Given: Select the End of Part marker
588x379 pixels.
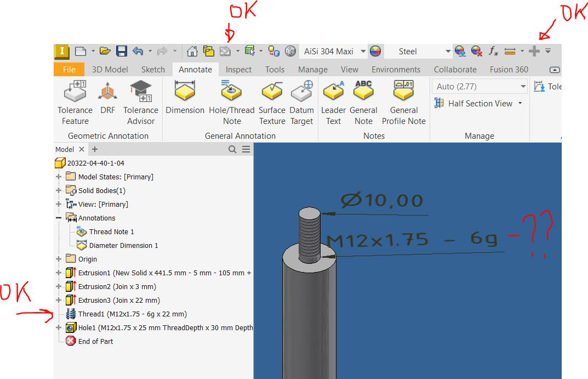Looking at the screenshot, I should (89, 341).
